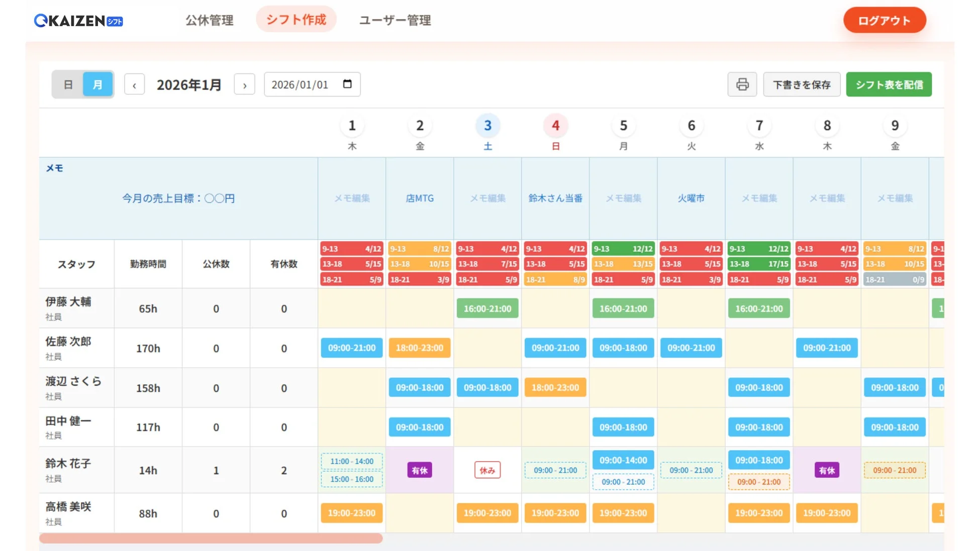Open the calendar icon in the date field
Image resolution: width=980 pixels, height=551 pixels.
pyautogui.click(x=347, y=84)
